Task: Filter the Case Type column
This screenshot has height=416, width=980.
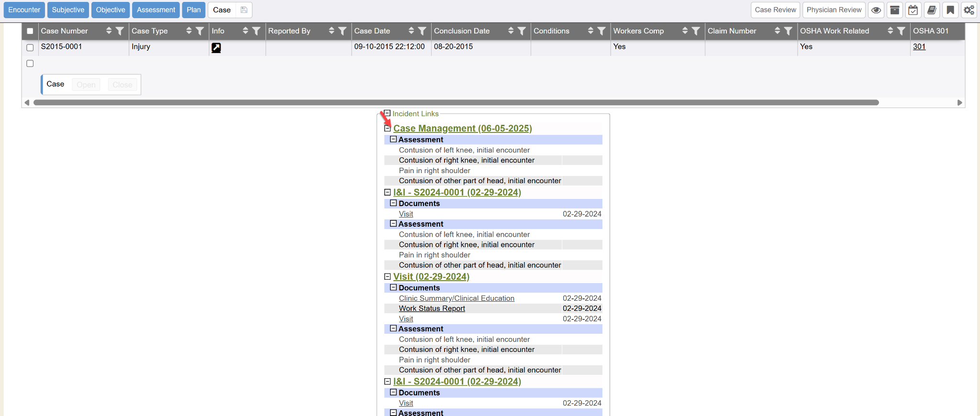Action: [200, 31]
